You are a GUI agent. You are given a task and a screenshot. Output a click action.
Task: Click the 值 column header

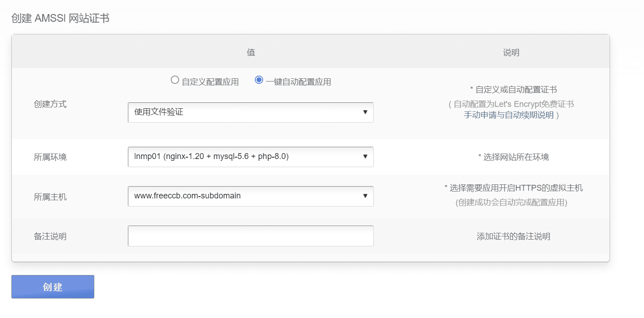click(x=250, y=52)
